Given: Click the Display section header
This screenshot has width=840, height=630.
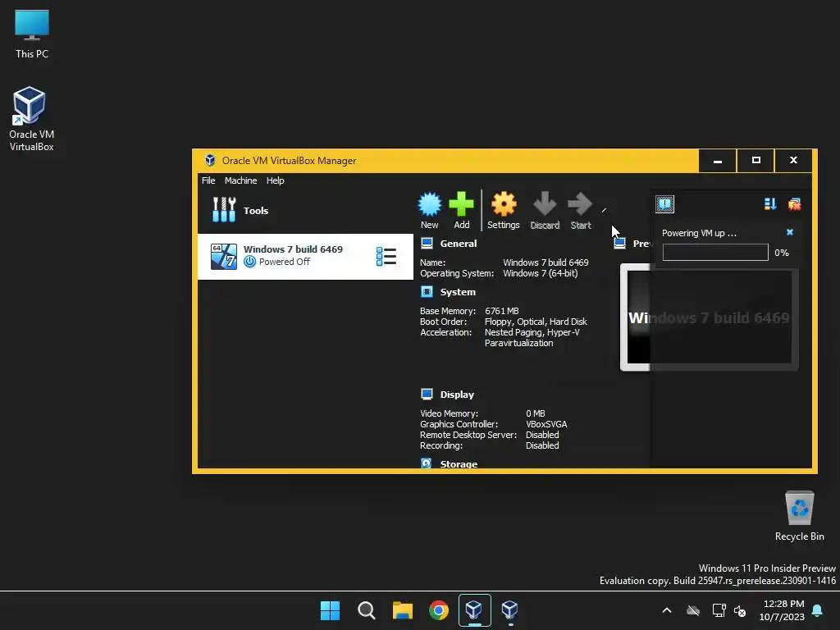Looking at the screenshot, I should pos(457,395).
